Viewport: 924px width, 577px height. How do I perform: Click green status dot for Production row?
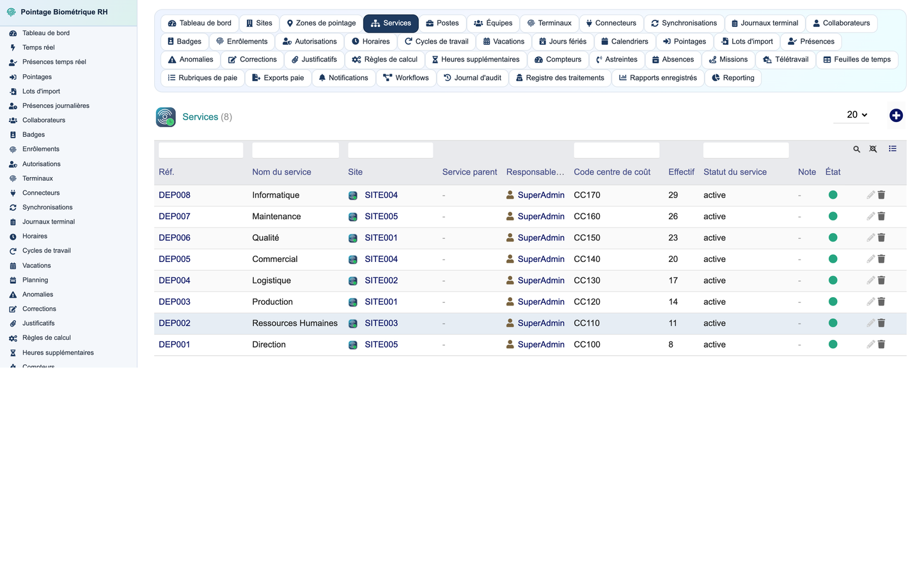point(833,302)
